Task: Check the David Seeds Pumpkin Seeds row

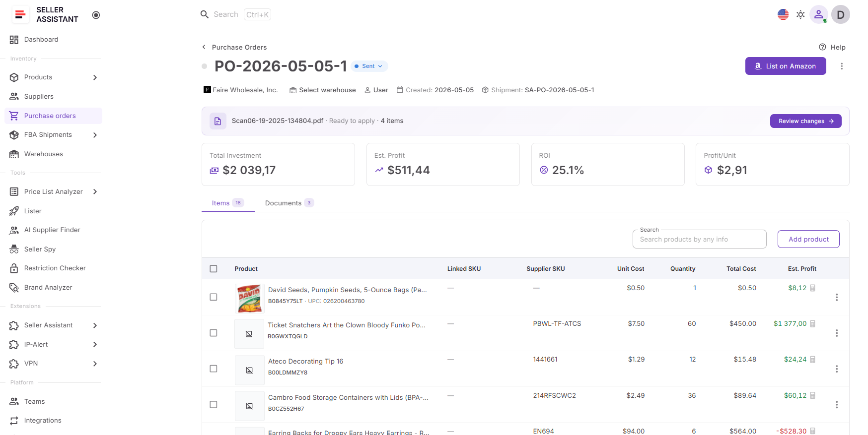Action: point(214,297)
